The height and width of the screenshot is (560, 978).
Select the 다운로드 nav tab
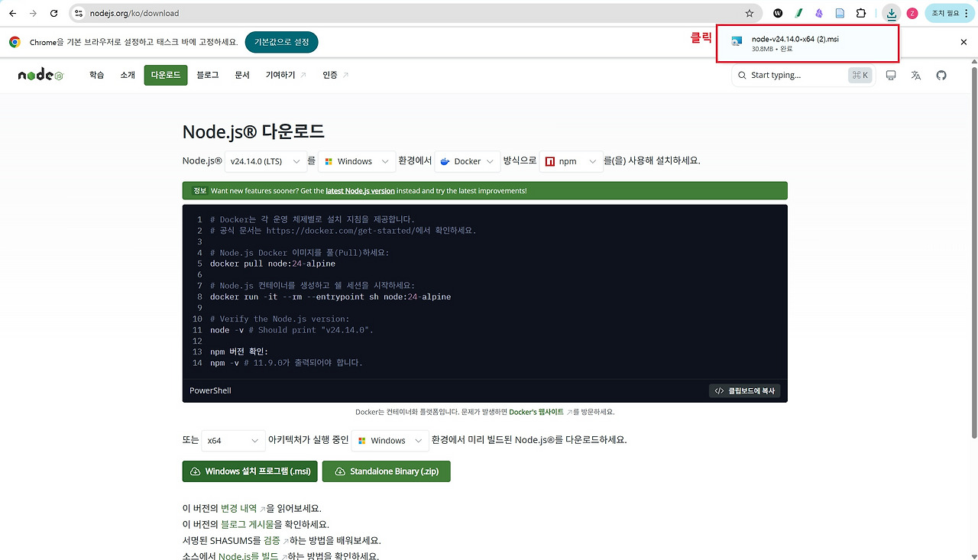pos(166,75)
